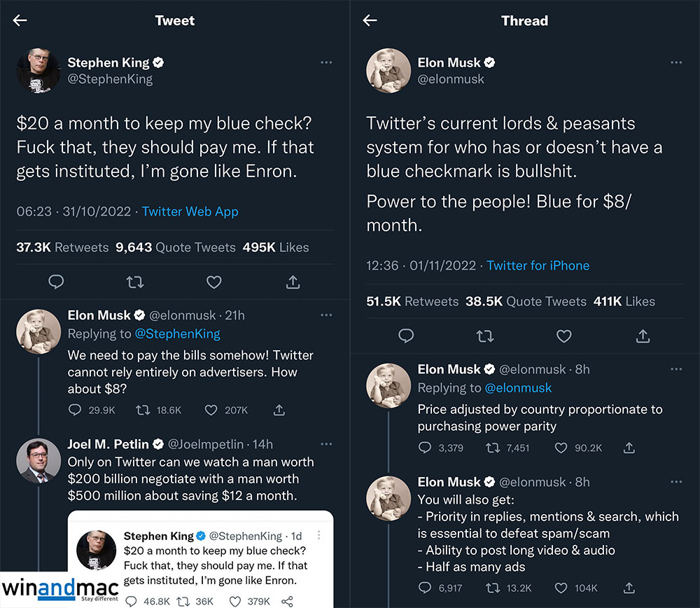The width and height of the screenshot is (700, 608).
Task: Share Elon Musk's lords & peasants tweet
Action: [643, 336]
